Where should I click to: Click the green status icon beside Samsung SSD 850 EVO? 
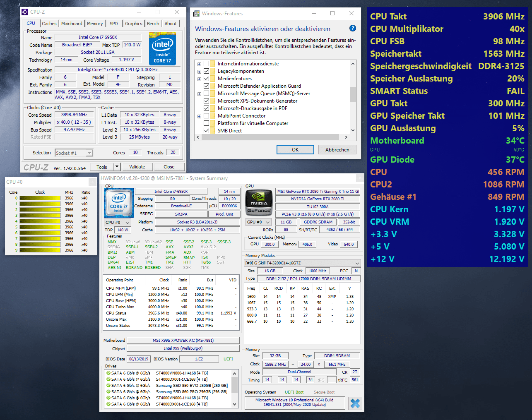coord(108,386)
